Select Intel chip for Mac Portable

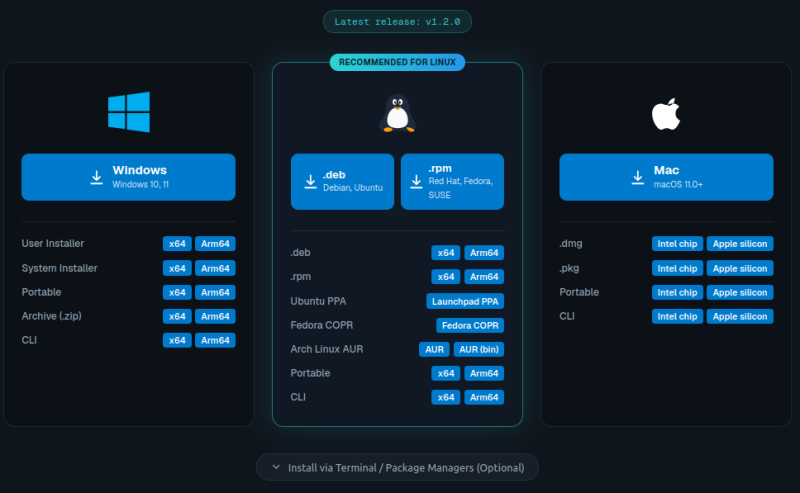point(678,292)
